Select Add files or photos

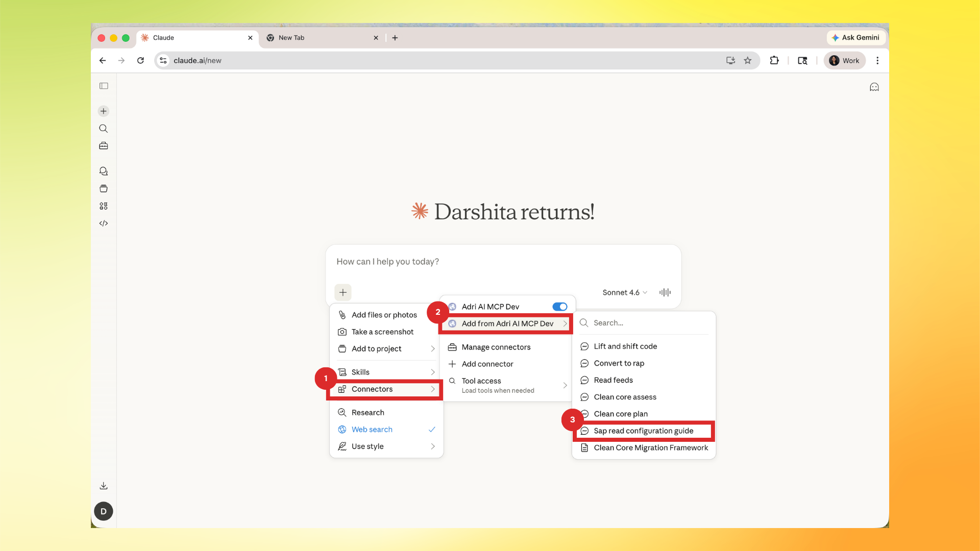point(384,315)
